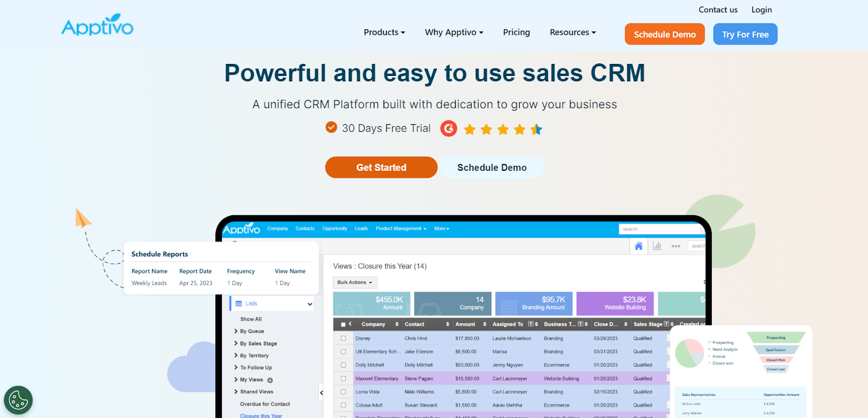868x418 pixels.
Task: Click the $455.0K Amount summary tile
Action: (372, 304)
